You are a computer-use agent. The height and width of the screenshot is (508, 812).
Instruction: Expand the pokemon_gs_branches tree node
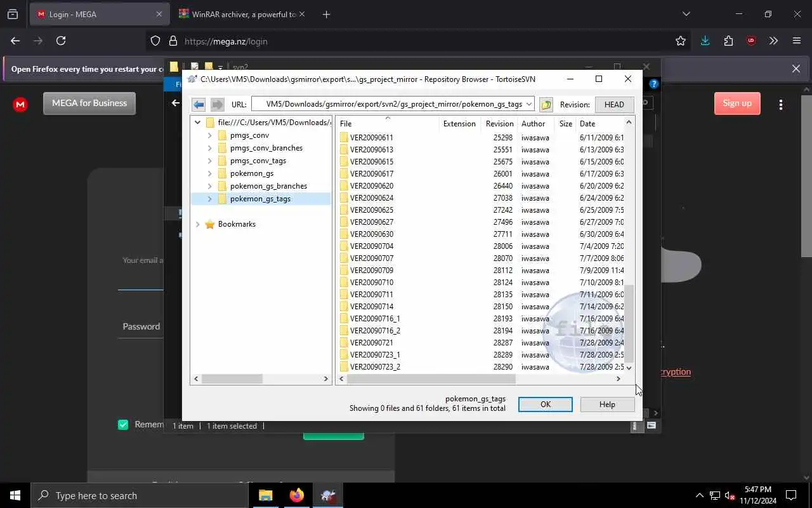(x=209, y=186)
